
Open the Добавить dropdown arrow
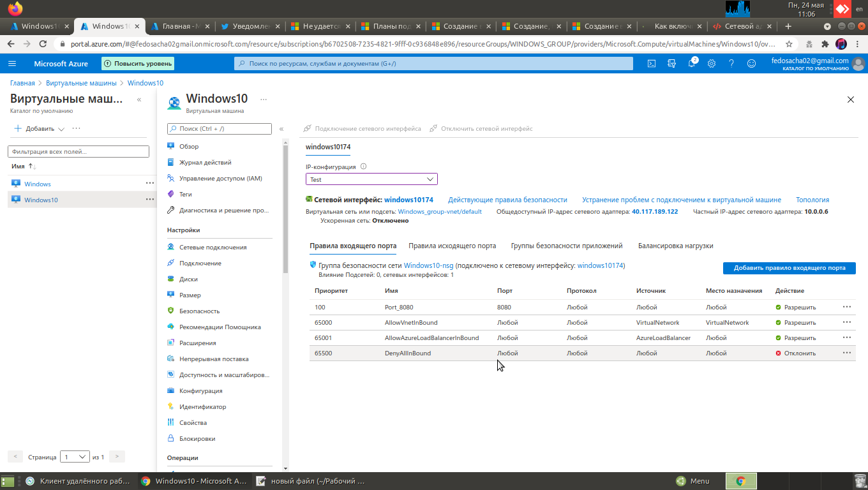pyautogui.click(x=61, y=129)
